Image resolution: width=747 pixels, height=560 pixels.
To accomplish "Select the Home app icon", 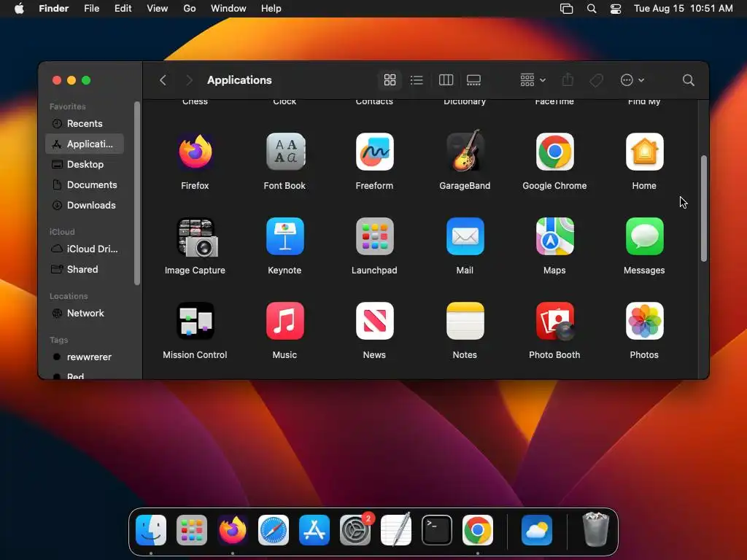I will point(644,152).
